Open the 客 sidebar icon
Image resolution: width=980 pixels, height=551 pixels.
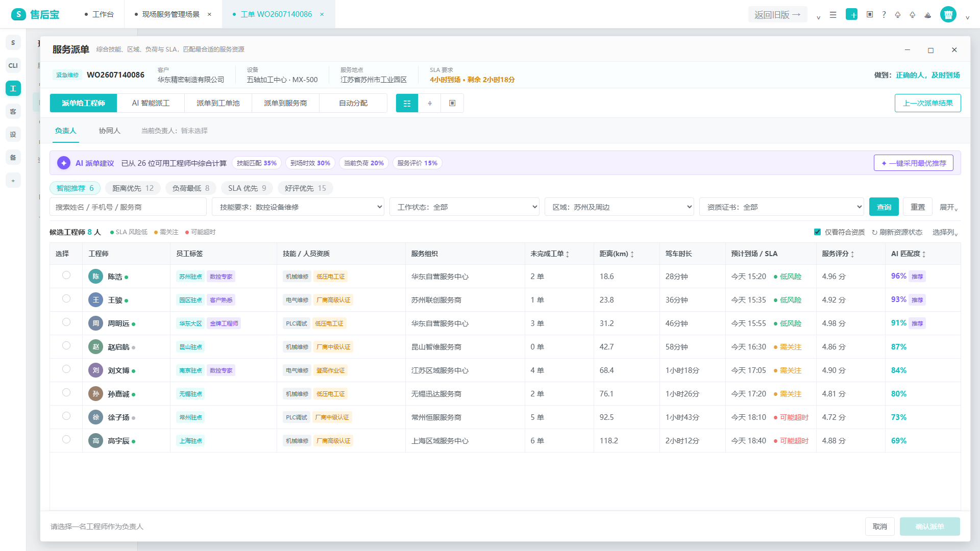pos(13,112)
